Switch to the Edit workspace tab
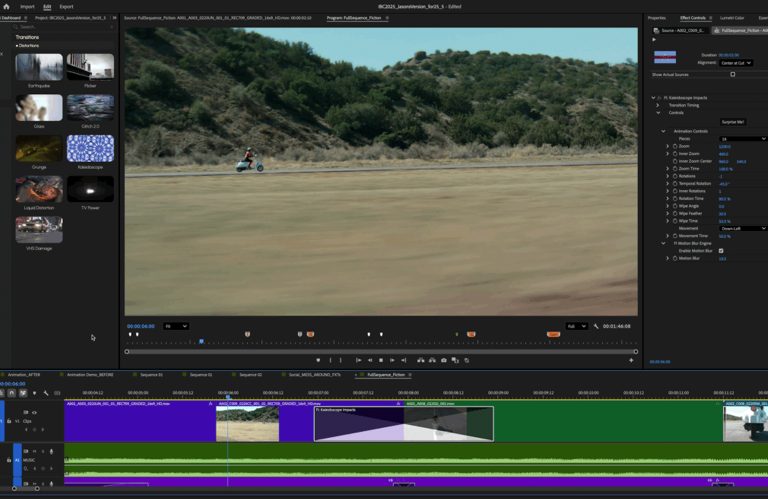 click(x=47, y=7)
